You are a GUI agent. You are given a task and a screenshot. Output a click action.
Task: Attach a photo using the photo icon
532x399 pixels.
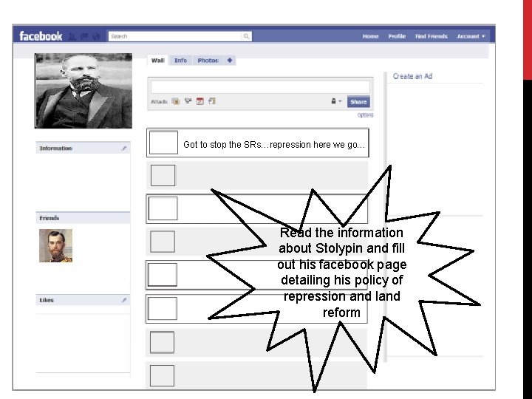[175, 101]
